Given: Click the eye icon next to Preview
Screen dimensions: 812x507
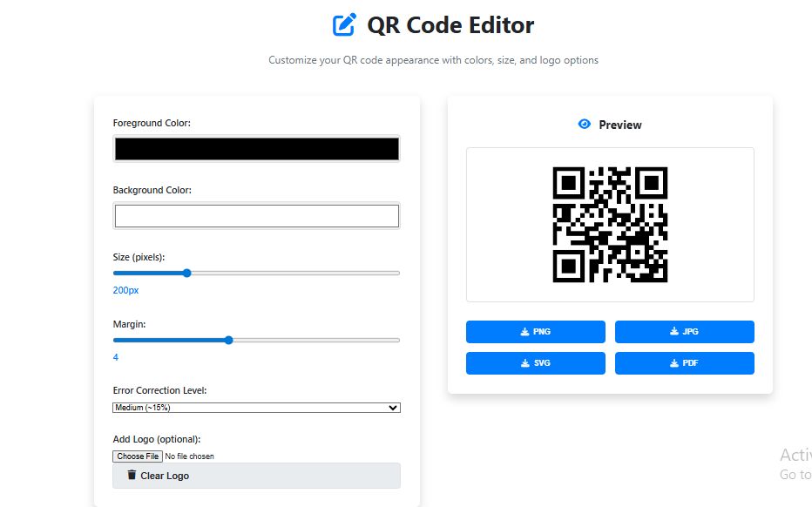Looking at the screenshot, I should click(584, 125).
